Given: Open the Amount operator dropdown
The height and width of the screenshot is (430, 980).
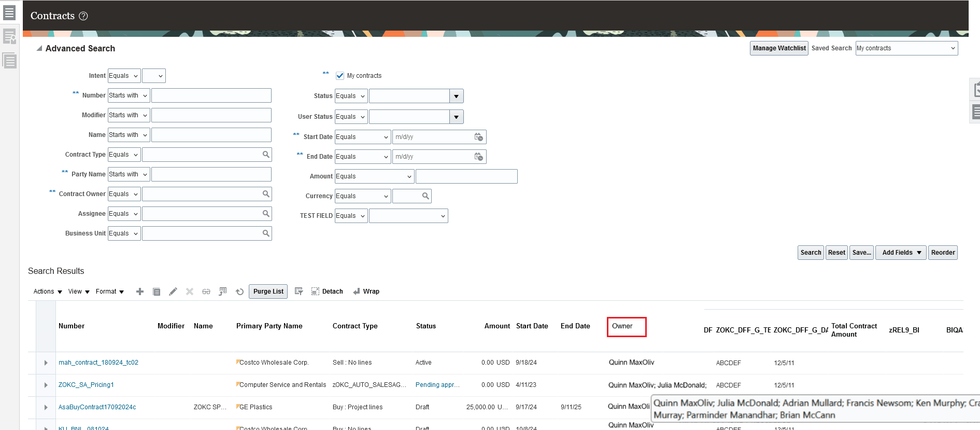Looking at the screenshot, I should 374,176.
